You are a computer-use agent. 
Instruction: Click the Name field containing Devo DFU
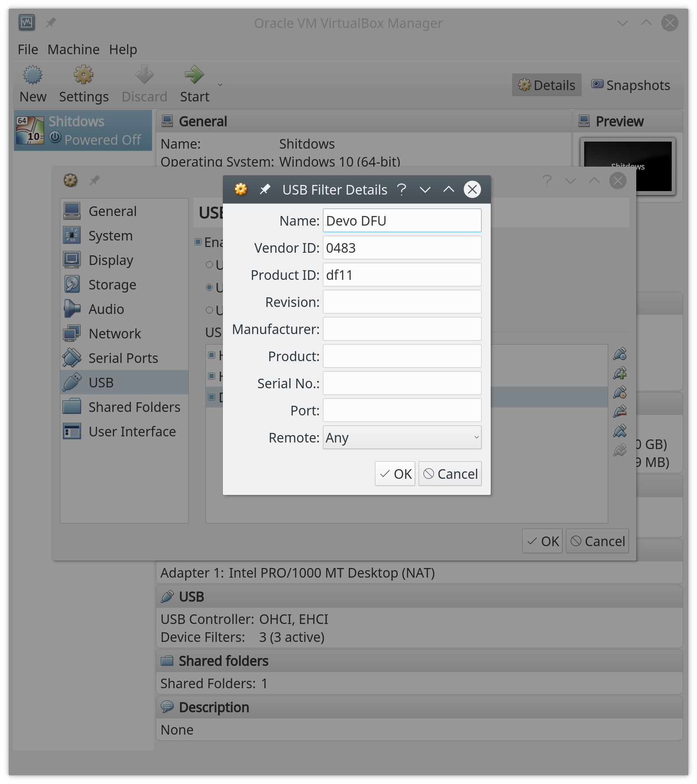(402, 220)
